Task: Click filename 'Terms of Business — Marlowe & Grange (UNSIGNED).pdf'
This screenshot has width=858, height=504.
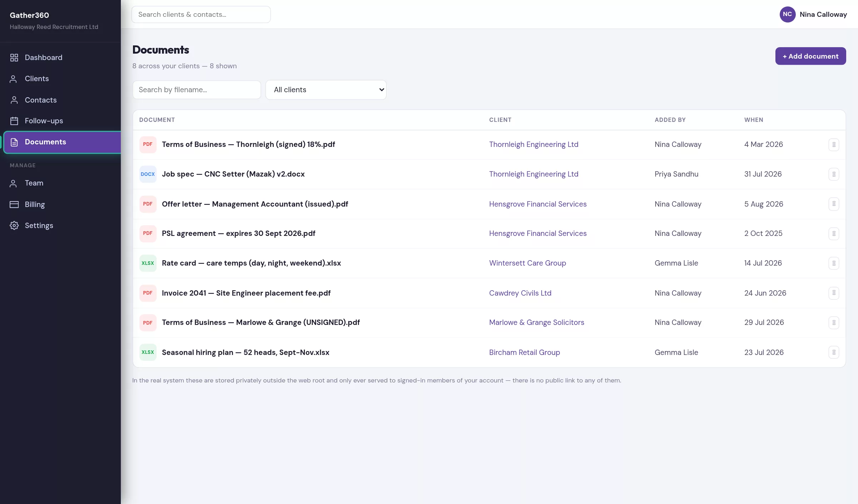Action: (261, 322)
